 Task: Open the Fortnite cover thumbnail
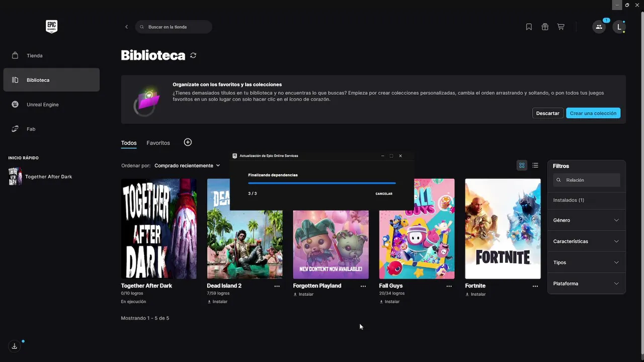[x=503, y=229]
